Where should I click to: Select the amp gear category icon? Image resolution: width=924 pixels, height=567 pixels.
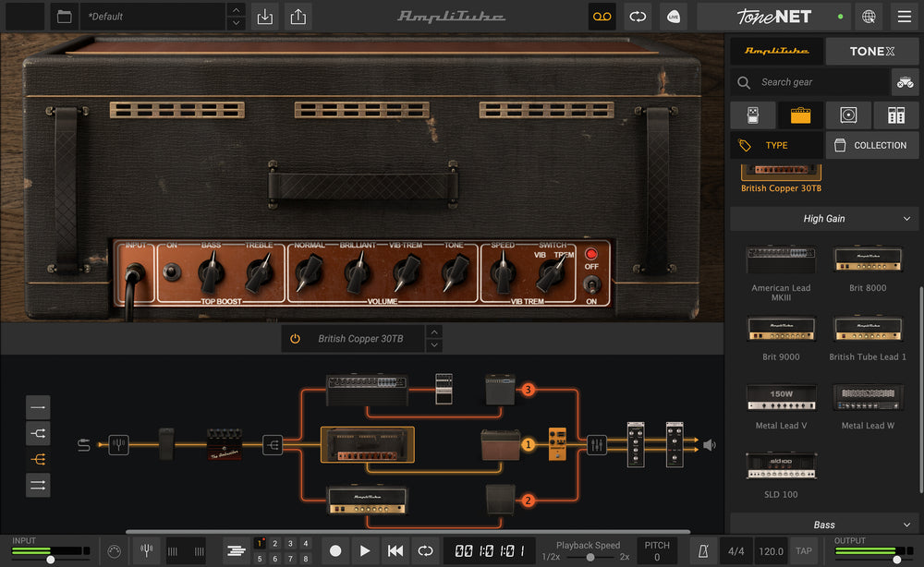[x=800, y=115]
